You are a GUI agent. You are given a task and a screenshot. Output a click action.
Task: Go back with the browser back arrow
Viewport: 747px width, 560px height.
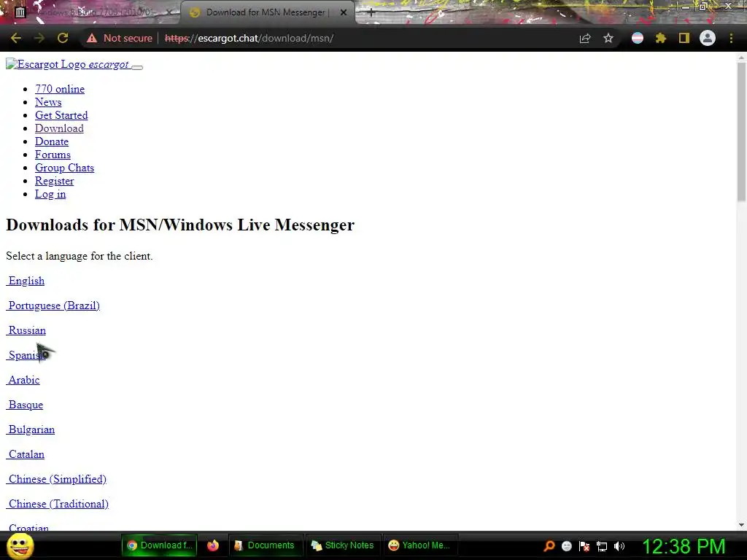coord(16,38)
